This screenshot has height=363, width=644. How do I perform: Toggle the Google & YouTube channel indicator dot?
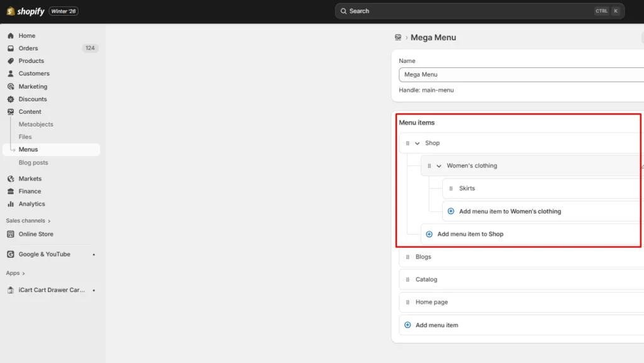[93, 254]
